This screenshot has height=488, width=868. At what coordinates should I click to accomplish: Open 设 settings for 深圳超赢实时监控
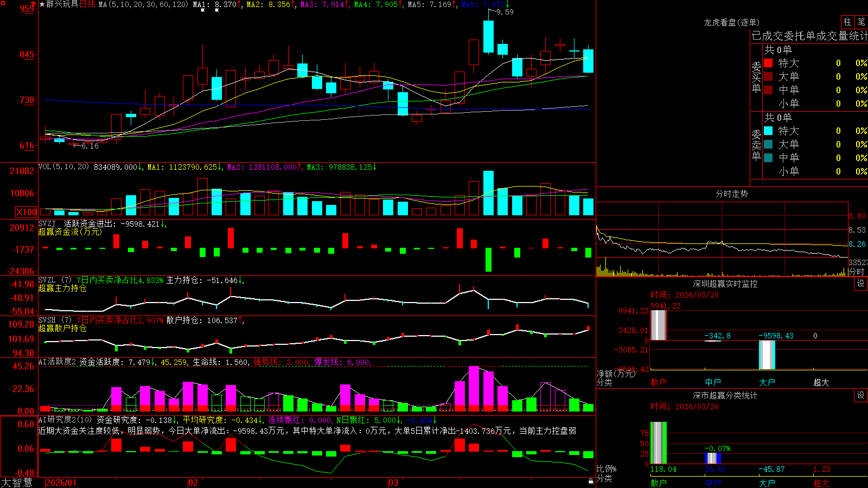(x=861, y=284)
